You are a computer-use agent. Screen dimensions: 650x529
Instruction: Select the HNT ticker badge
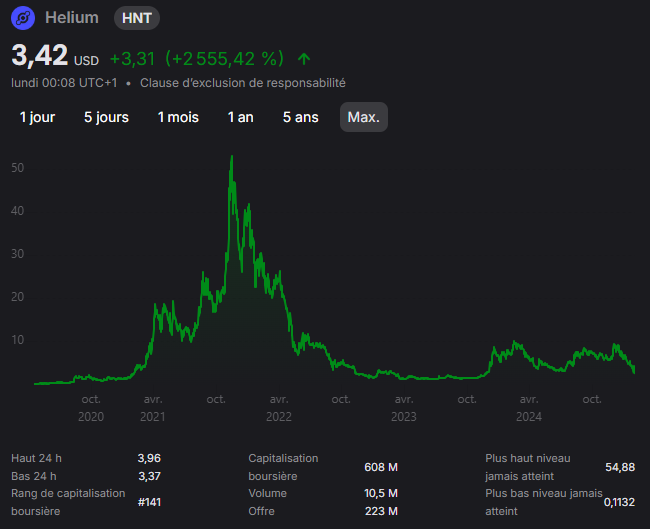coord(137,18)
